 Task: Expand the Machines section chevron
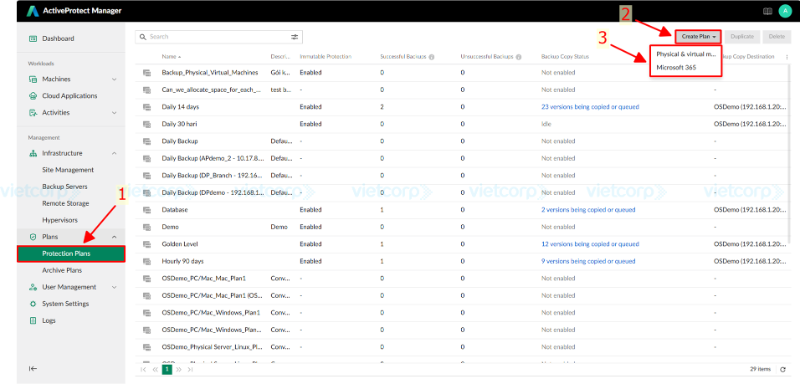click(114, 79)
